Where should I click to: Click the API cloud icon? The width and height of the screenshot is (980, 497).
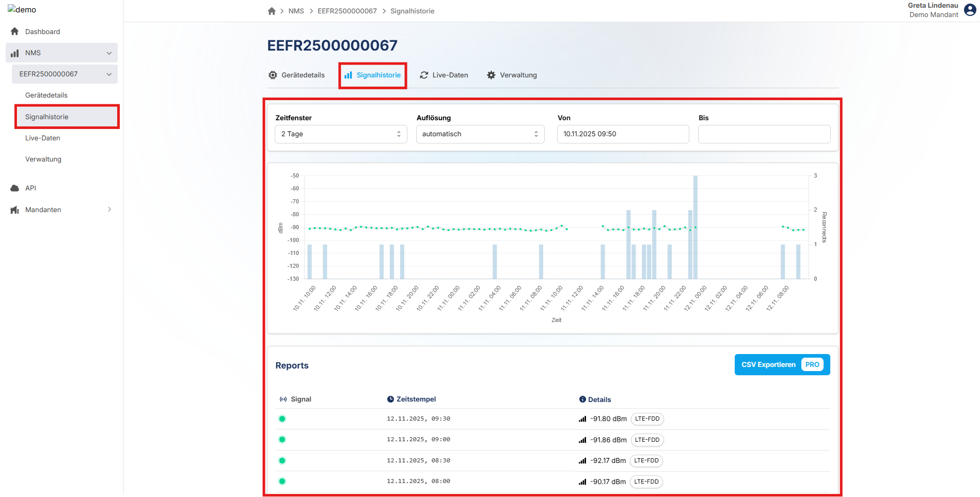pyautogui.click(x=15, y=188)
